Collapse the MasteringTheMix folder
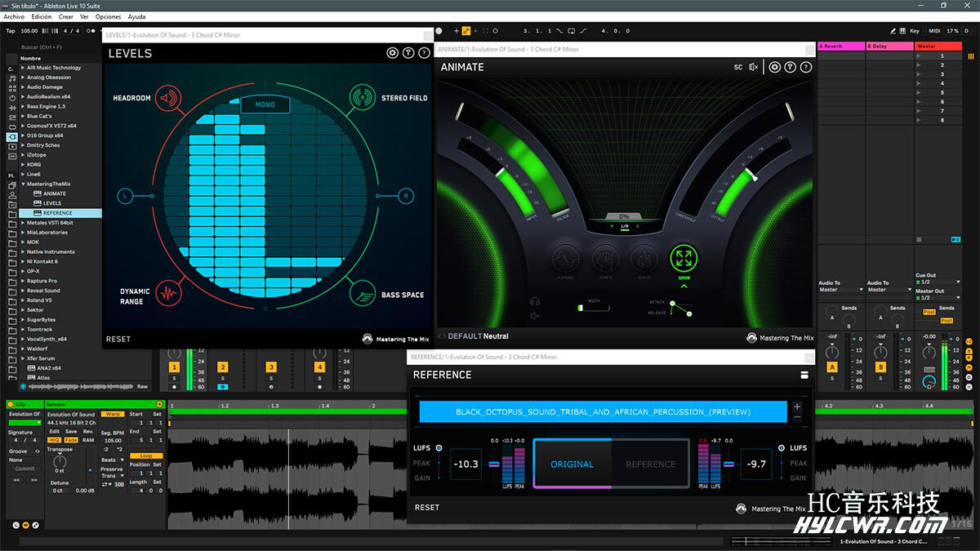This screenshot has height=551, width=980. click(x=23, y=184)
